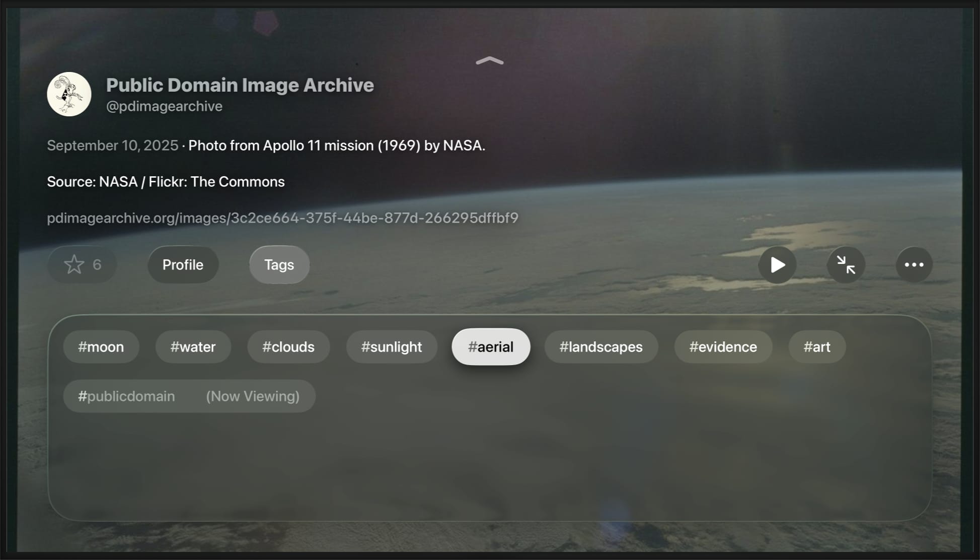Viewport: 980px width, 560px height.
Task: Click the favorite count showing 6
Action: (x=98, y=264)
